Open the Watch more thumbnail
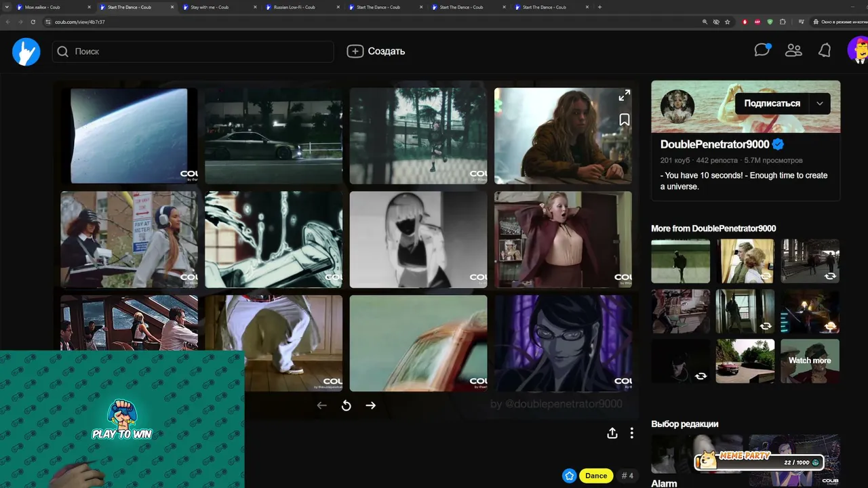 tap(810, 361)
